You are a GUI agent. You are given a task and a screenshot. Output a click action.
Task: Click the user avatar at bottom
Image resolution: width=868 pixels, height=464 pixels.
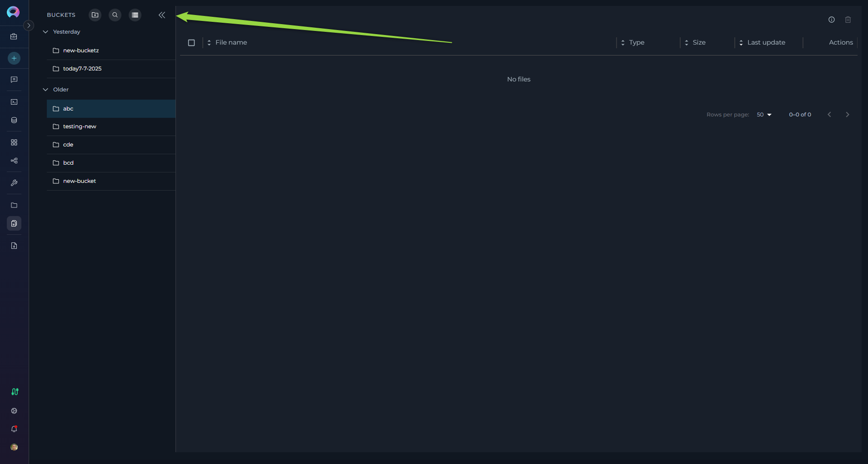[14, 447]
